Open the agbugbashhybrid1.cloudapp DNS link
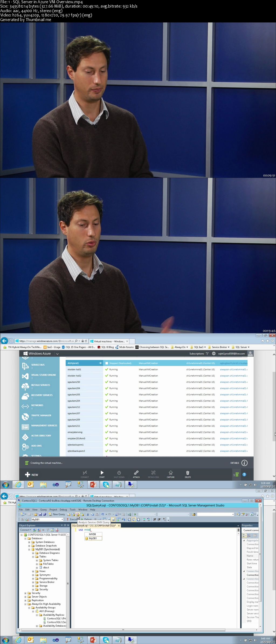The width and height of the screenshot is (276, 644). [233, 363]
